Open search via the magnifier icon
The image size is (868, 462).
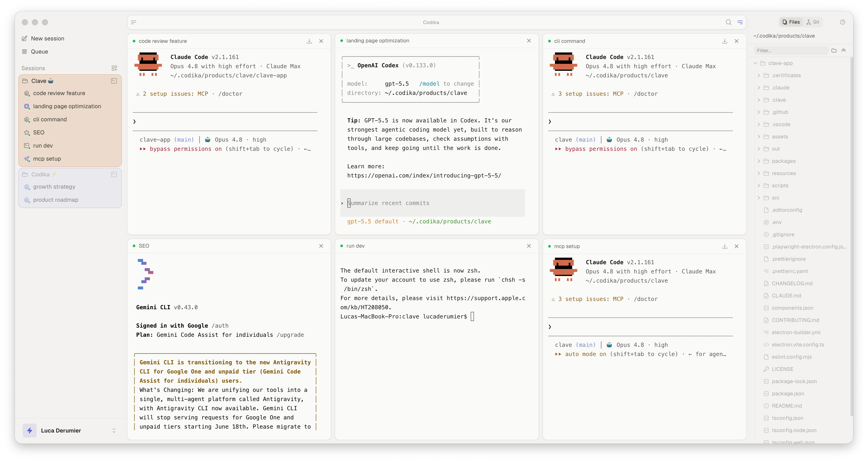728,22
